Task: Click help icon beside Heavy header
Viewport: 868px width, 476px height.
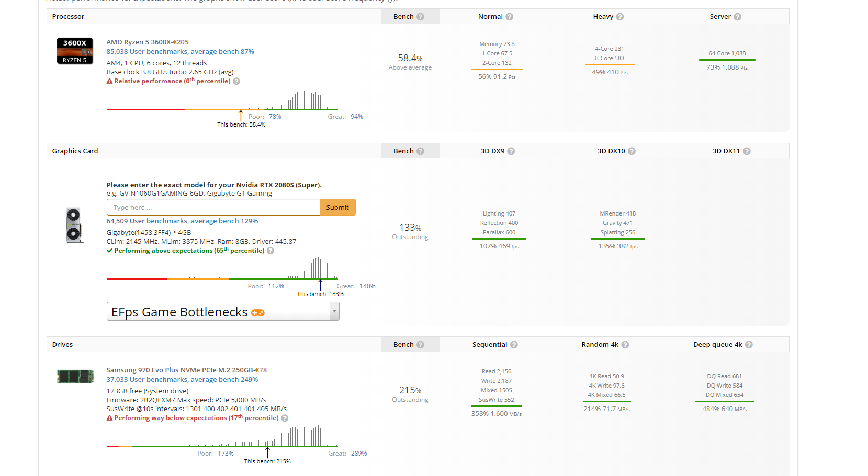Action: [620, 17]
